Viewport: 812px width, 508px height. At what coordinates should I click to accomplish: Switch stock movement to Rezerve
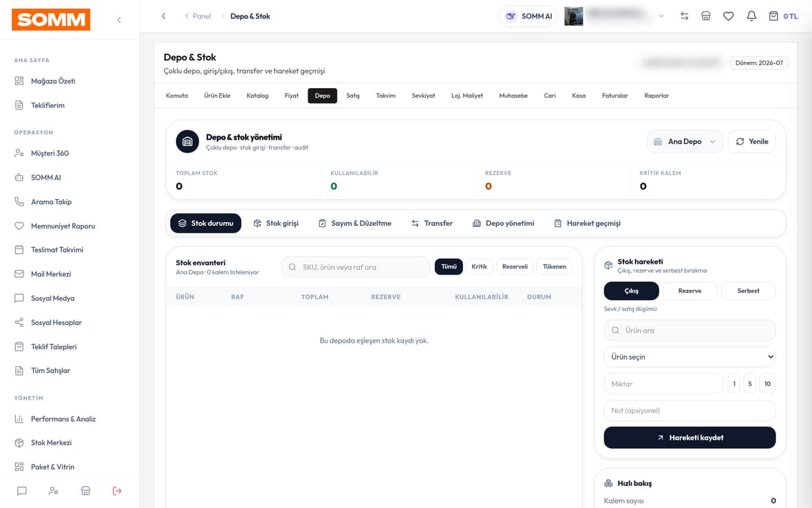[x=690, y=291]
